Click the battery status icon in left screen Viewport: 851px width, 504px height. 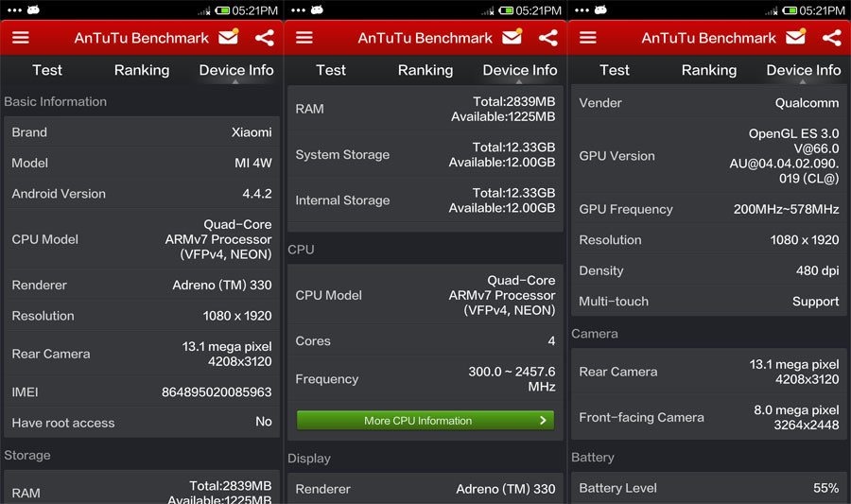click(x=222, y=10)
